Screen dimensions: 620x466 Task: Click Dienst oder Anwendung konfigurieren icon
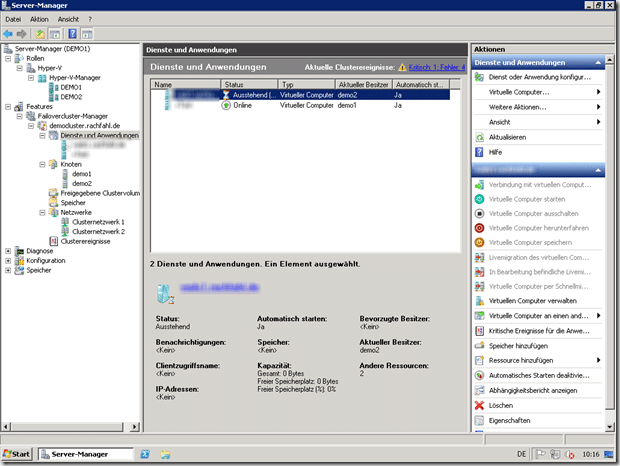479,77
